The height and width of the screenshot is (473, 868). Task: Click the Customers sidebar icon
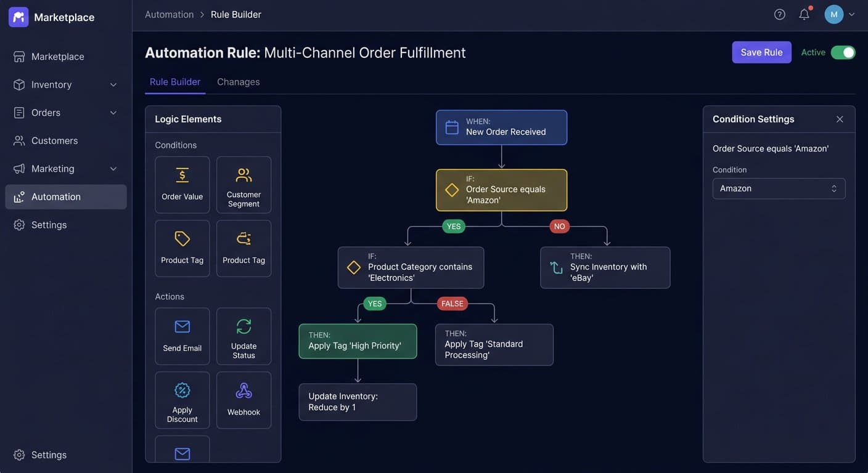click(x=19, y=140)
